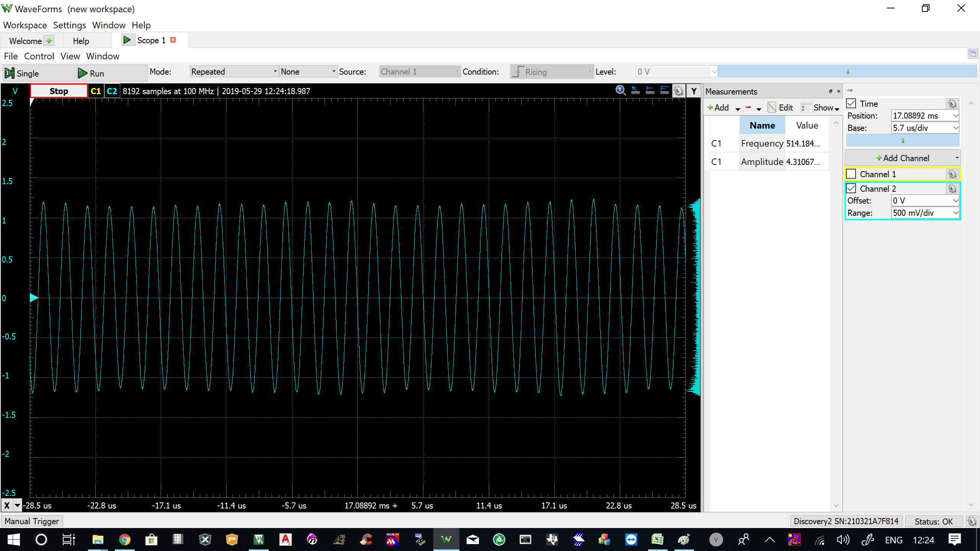Image resolution: width=980 pixels, height=551 pixels.
Task: Enable the Channel 1 checkbox
Action: click(x=851, y=174)
